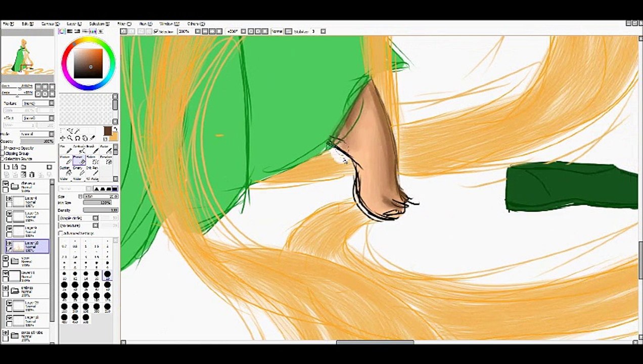Click the brush Size value field
Screen dimensions: 643x364
click(x=100, y=196)
